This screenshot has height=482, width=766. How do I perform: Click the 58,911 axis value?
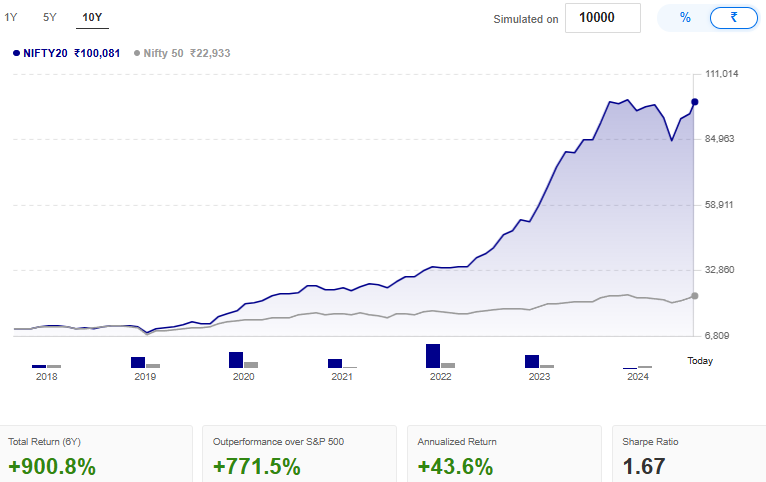[x=719, y=205]
